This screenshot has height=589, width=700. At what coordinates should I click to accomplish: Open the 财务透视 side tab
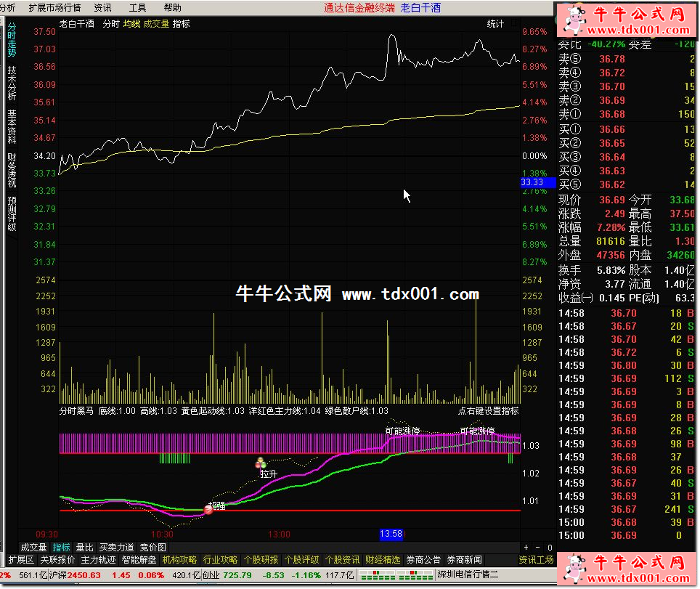point(12,170)
